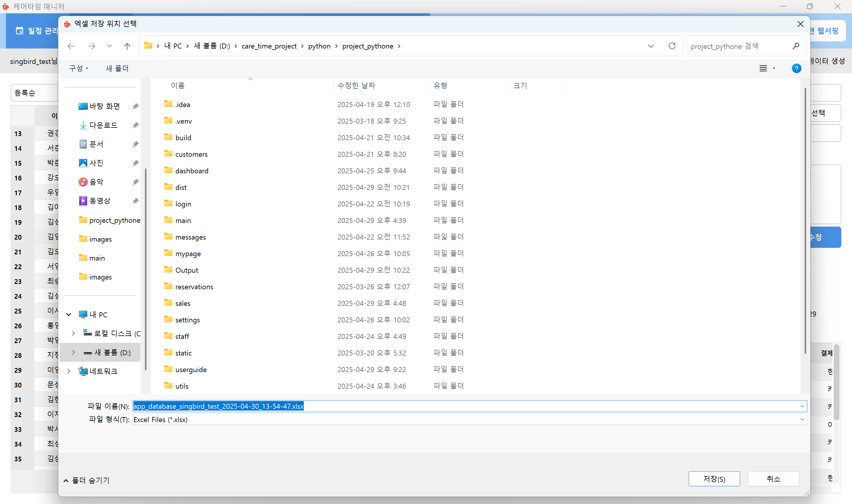Image resolution: width=852 pixels, height=504 pixels.
Task: Open the Organize menu
Action: [78, 68]
